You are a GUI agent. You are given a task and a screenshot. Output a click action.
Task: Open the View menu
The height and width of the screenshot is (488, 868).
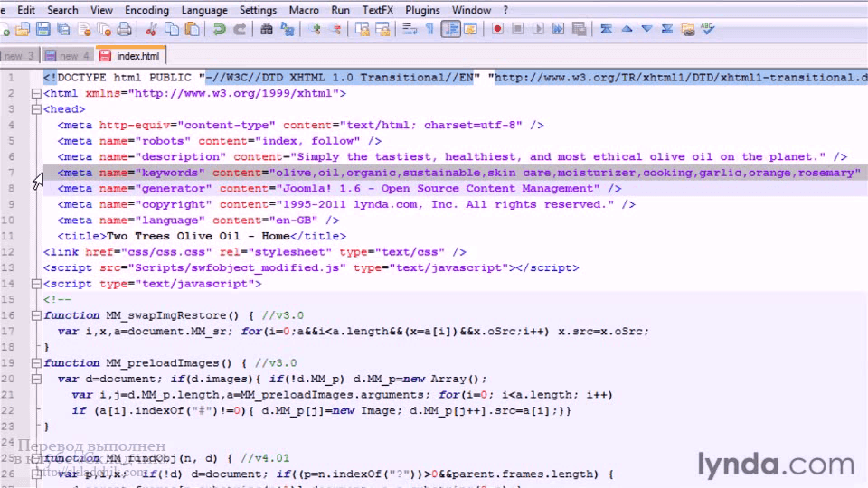pyautogui.click(x=101, y=10)
